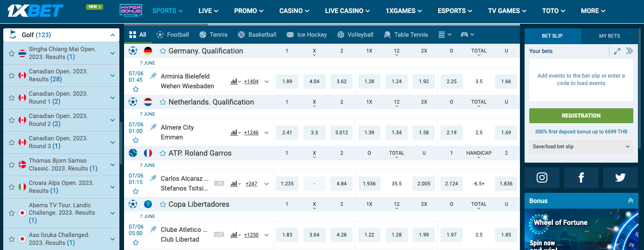Image resolution: width=644 pixels, height=250 pixels.
Task: Select the Football sport tab
Action: pyautogui.click(x=173, y=34)
